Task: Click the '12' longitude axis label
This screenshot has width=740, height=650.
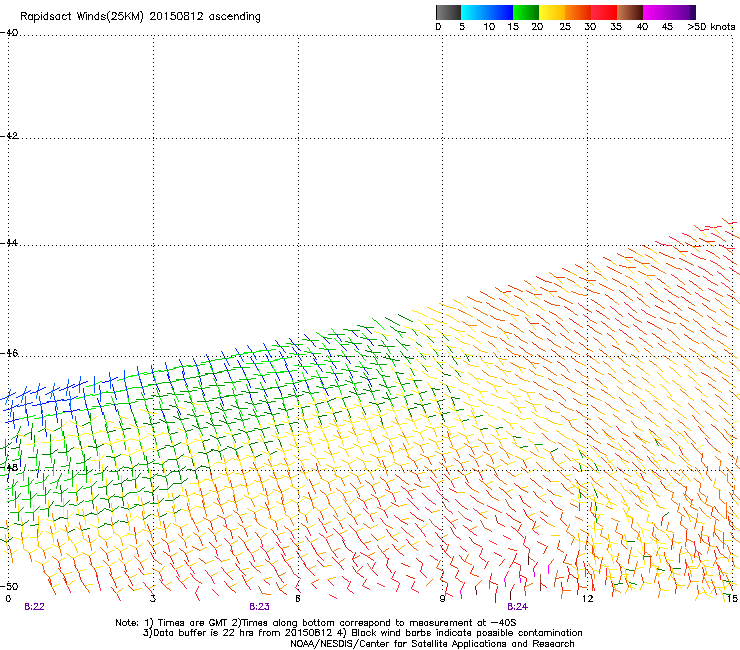Action: pos(587,599)
